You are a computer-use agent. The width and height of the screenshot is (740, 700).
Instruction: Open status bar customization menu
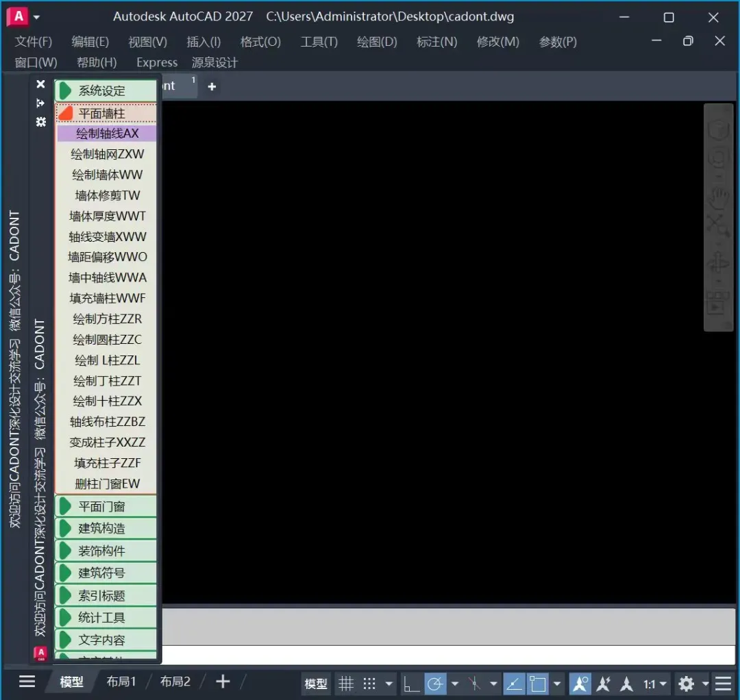pos(724,683)
